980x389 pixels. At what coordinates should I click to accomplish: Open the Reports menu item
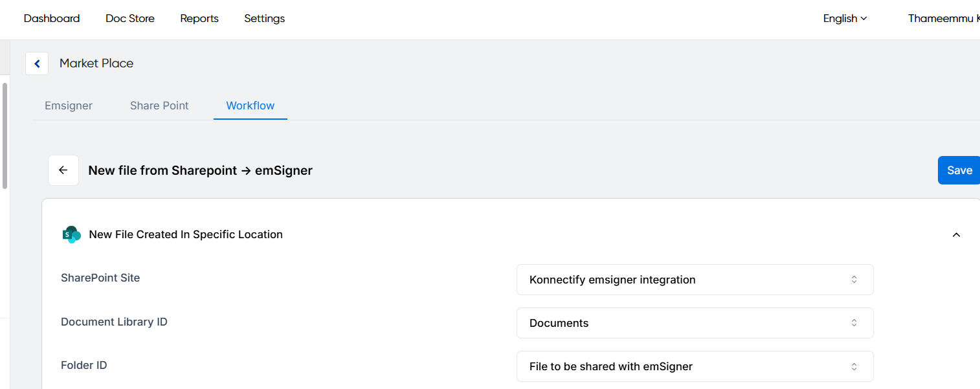(x=199, y=19)
